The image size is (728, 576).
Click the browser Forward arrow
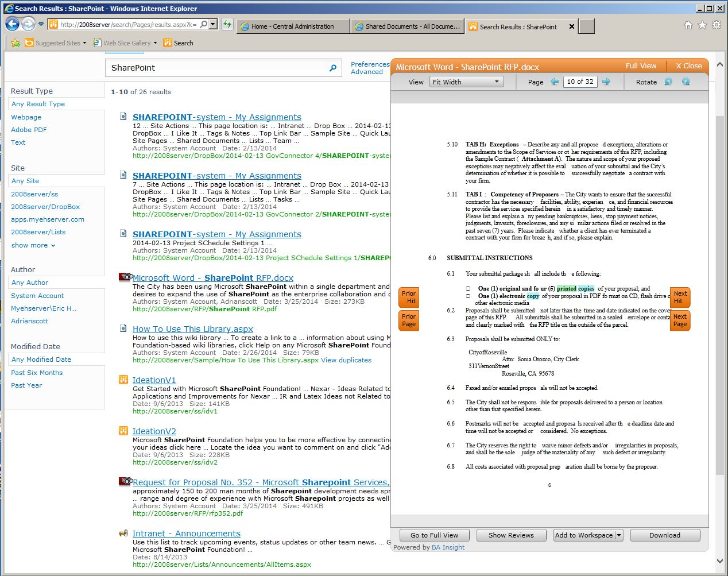(28, 24)
